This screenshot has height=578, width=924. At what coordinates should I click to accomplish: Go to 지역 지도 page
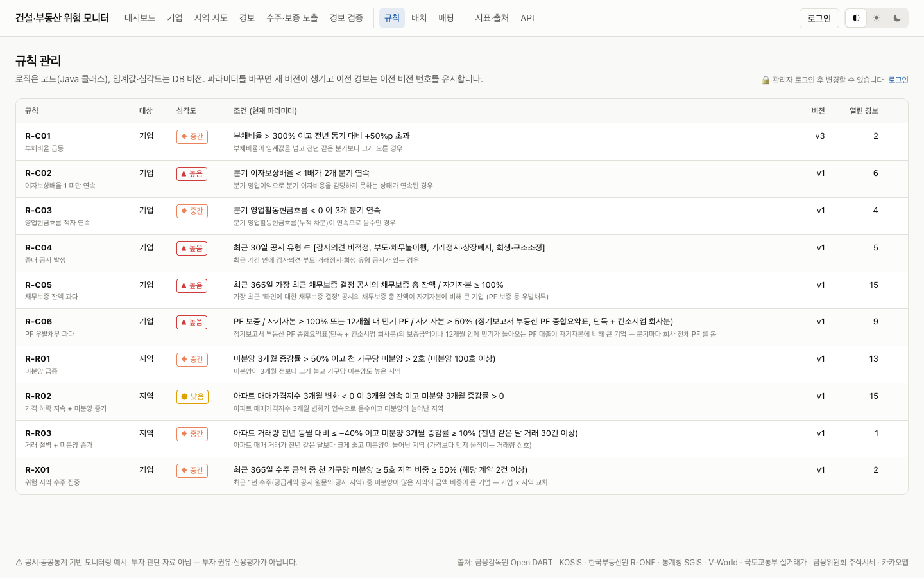tap(210, 18)
